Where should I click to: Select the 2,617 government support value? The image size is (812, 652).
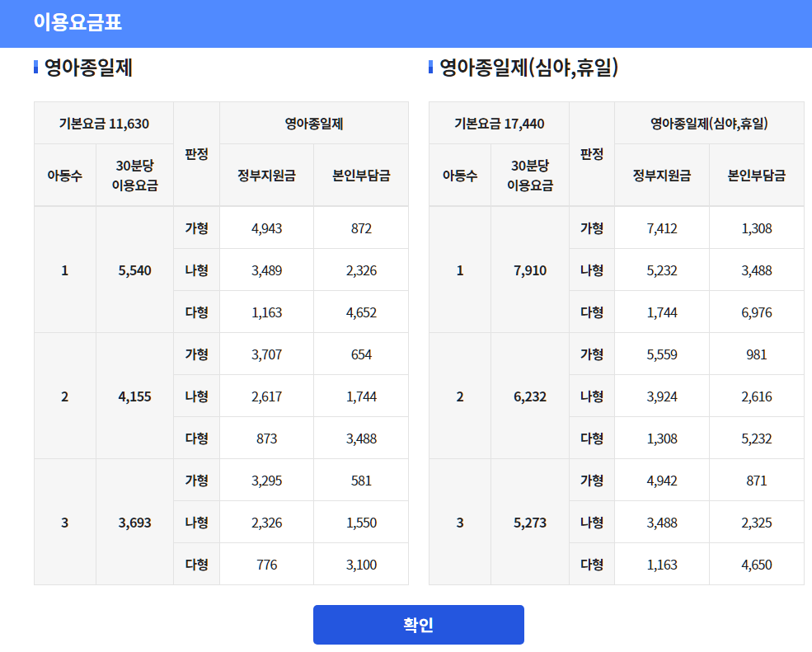(267, 396)
